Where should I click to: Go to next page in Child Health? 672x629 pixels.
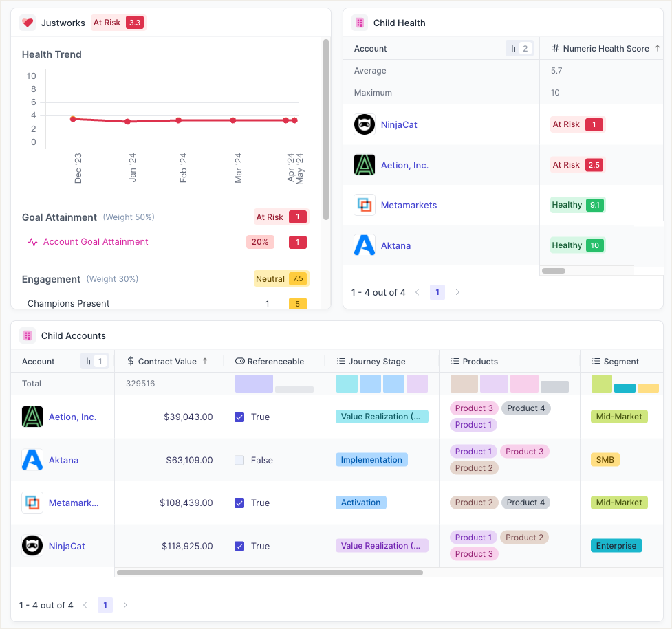[457, 292]
